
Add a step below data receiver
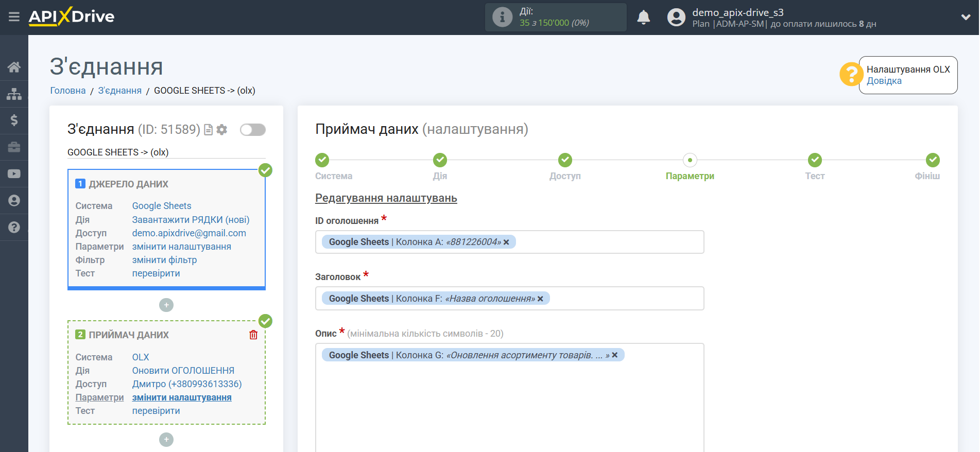point(166,440)
